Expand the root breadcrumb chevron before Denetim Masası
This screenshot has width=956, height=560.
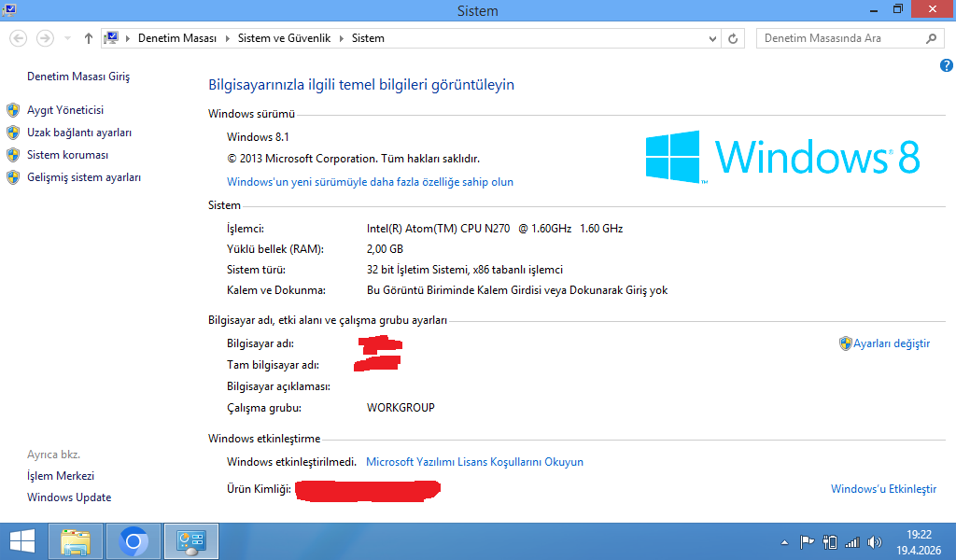point(128,38)
